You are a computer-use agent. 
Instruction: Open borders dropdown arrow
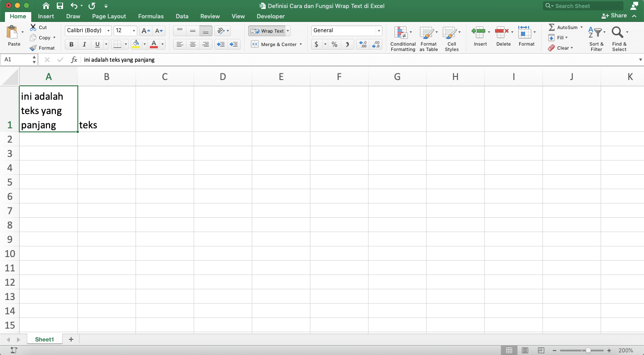pos(125,44)
